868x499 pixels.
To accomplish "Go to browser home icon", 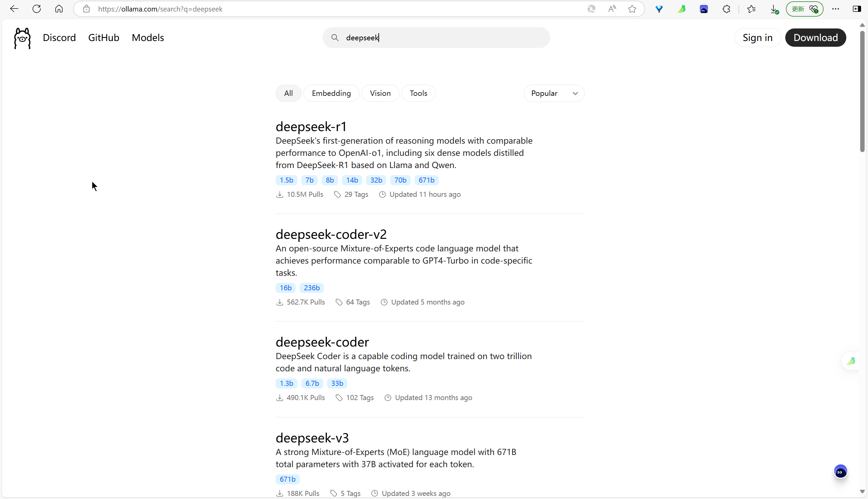I will 59,9.
